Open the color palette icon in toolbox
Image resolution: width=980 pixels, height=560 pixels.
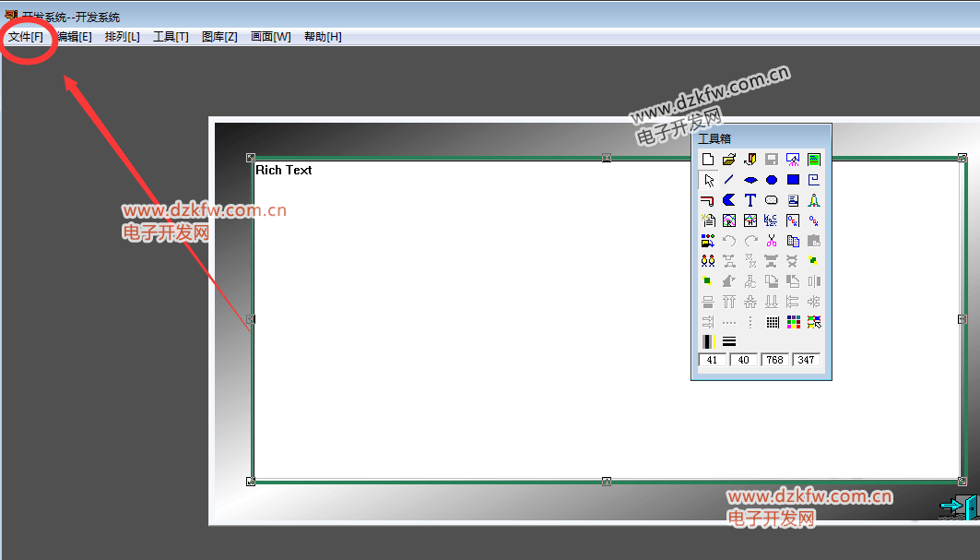pos(793,322)
